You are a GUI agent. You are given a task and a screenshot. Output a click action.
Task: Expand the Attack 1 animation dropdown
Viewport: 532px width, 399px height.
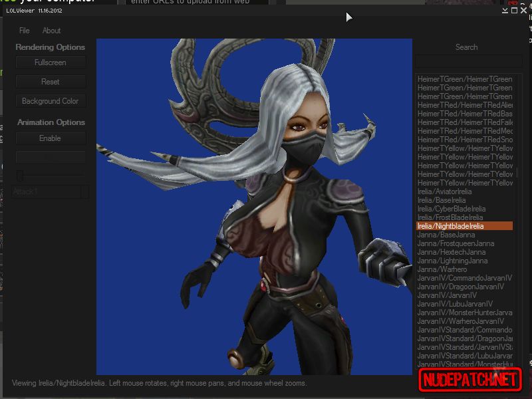click(51, 192)
